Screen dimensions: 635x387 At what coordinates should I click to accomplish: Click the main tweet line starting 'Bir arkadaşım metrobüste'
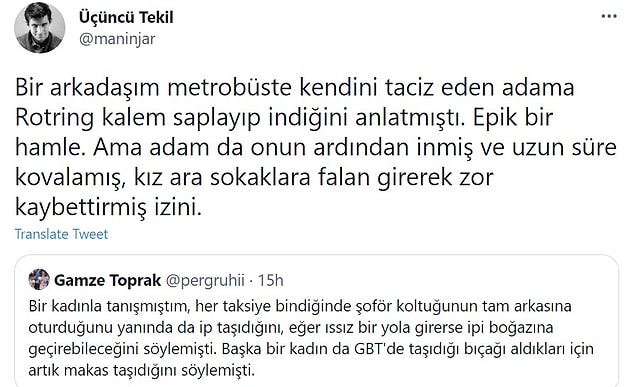click(294, 87)
